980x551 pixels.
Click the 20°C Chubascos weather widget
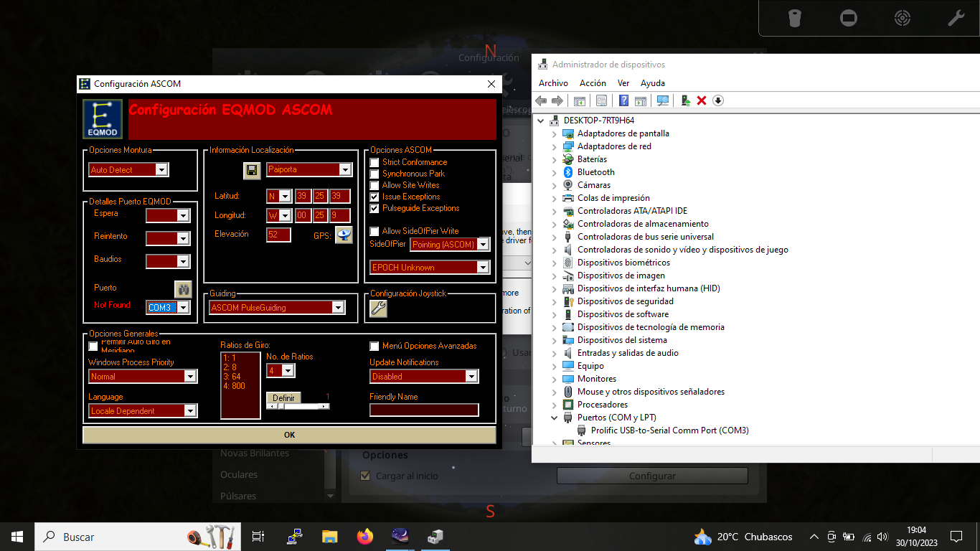743,537
